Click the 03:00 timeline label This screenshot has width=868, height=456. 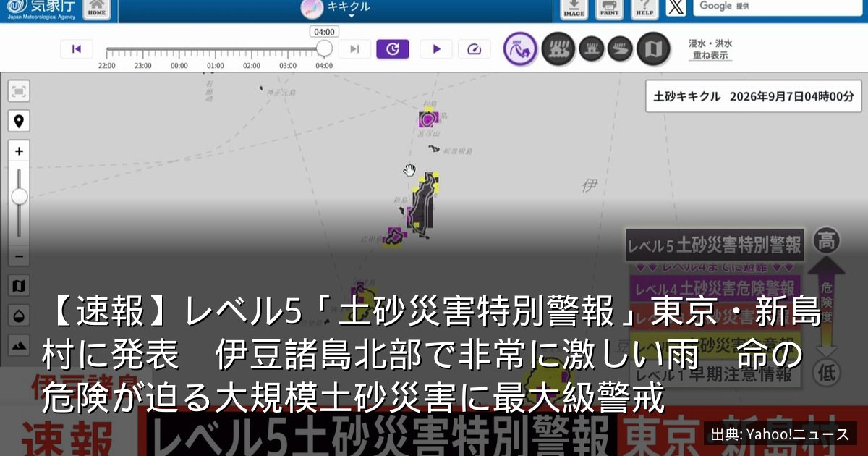(288, 66)
